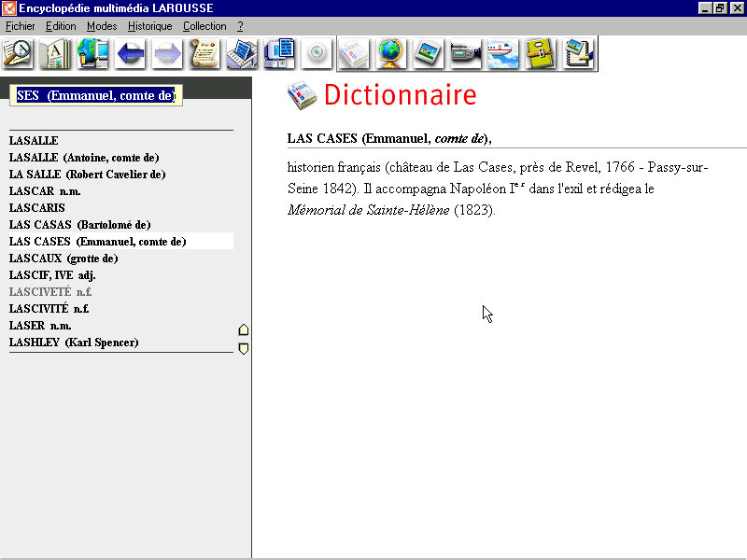Open the spiral notepad with pencil
The image size is (747, 560).
point(578,53)
